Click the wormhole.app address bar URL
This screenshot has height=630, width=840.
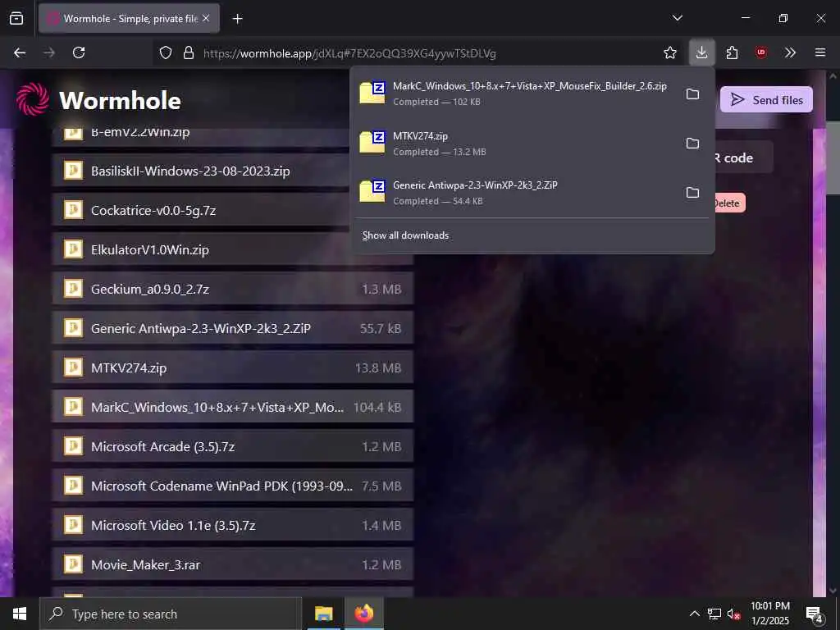[x=349, y=53]
